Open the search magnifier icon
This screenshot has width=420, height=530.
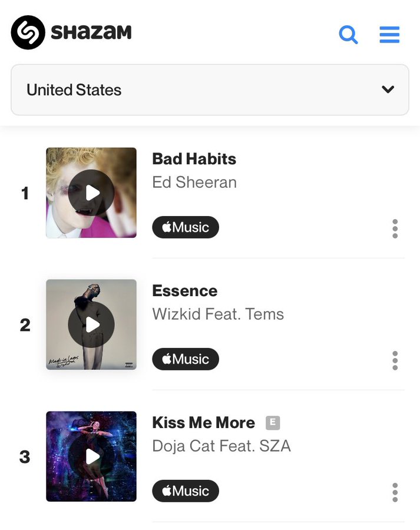click(x=348, y=35)
